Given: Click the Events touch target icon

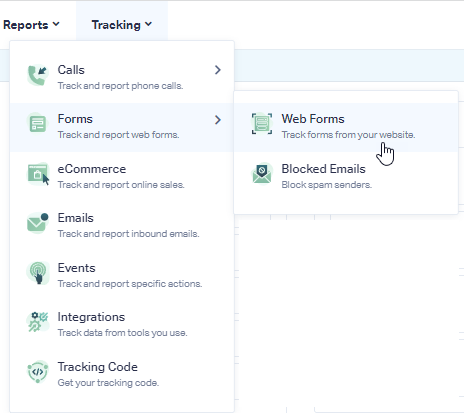Looking at the screenshot, I should [38, 272].
